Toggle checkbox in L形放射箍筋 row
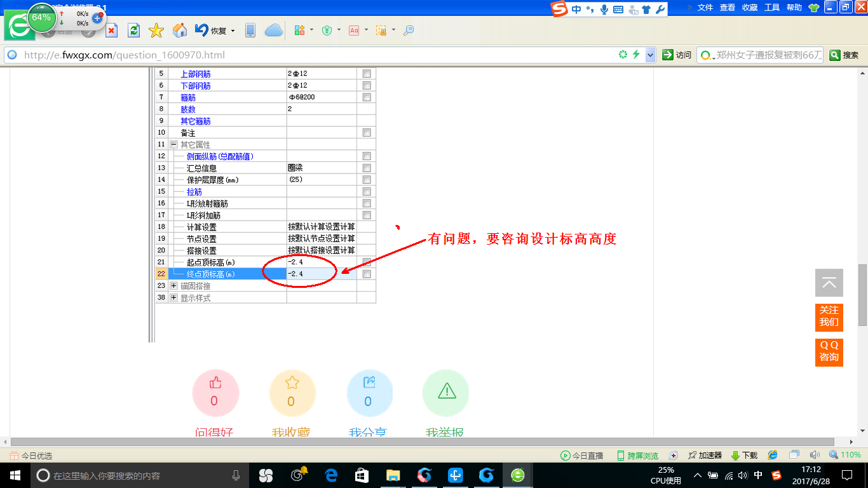 tap(367, 203)
